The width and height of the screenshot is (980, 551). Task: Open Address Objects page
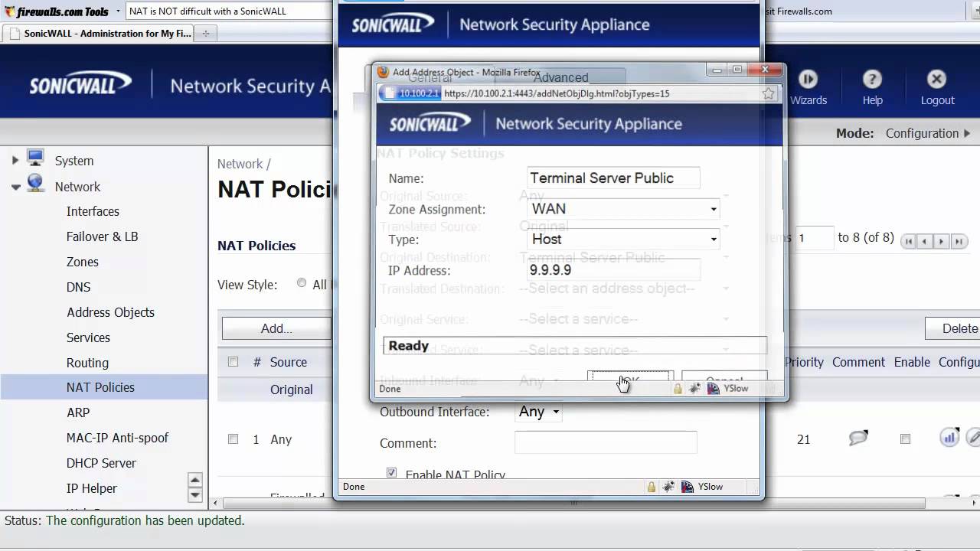pos(110,312)
